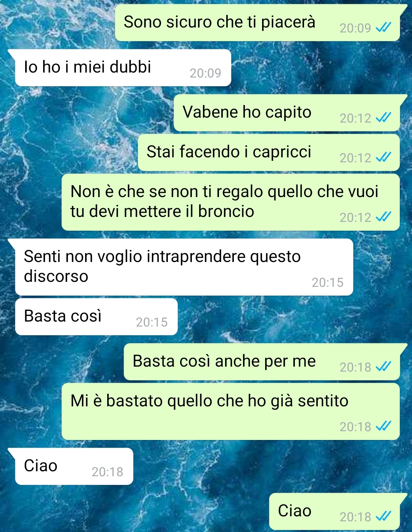Tap the 'Vabene ho capito' message bubble
Viewport: 412px width, 532px height.
point(287,113)
